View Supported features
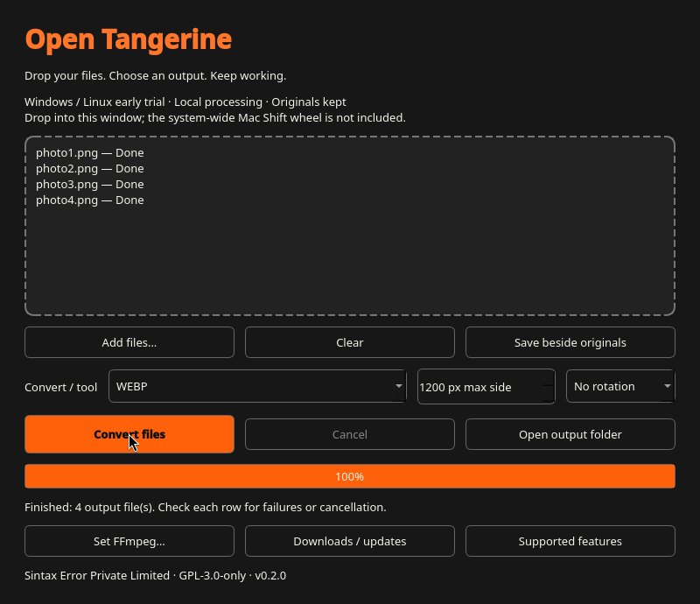This screenshot has height=604, width=700. pos(570,541)
